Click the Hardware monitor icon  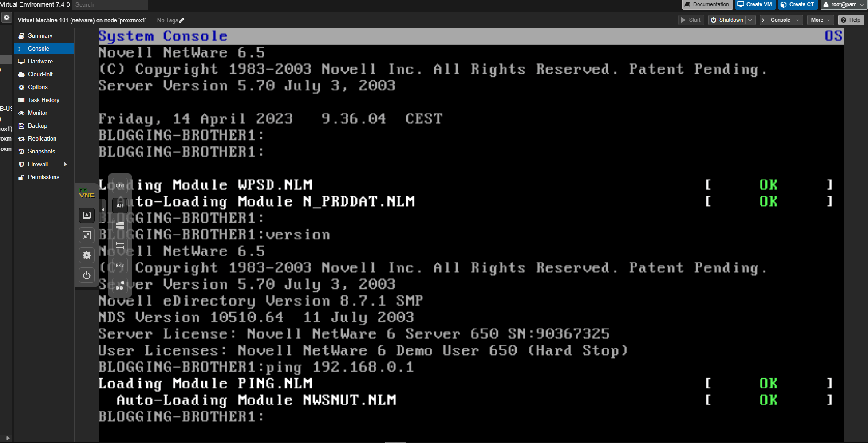(21, 62)
